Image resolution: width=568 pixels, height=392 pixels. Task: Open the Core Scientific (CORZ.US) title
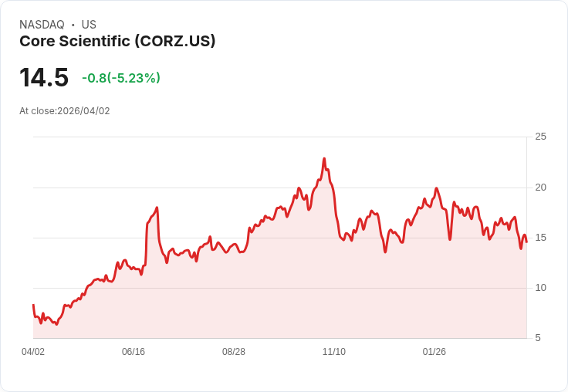[117, 42]
